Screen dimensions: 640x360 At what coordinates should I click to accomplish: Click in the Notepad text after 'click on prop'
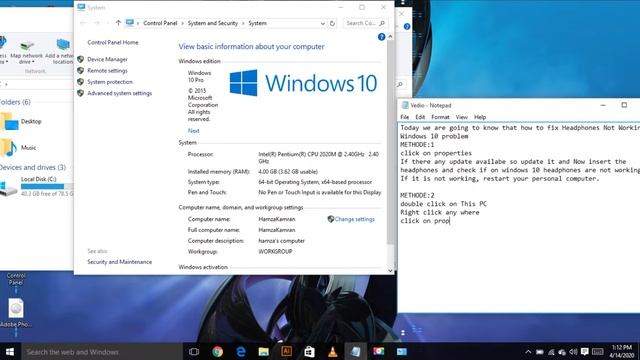pyautogui.click(x=450, y=221)
